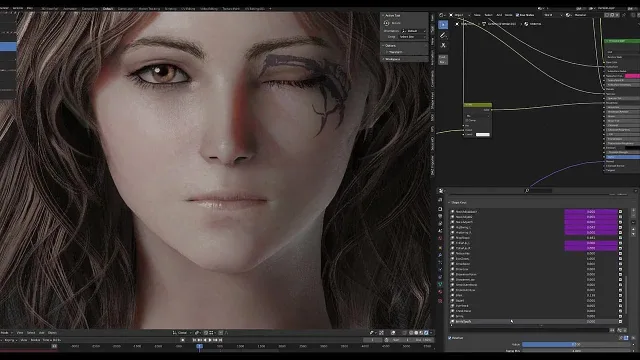Image resolution: width=640 pixels, height=360 pixels.
Task: Open the Object shader type dropdown
Action: tap(459, 15)
